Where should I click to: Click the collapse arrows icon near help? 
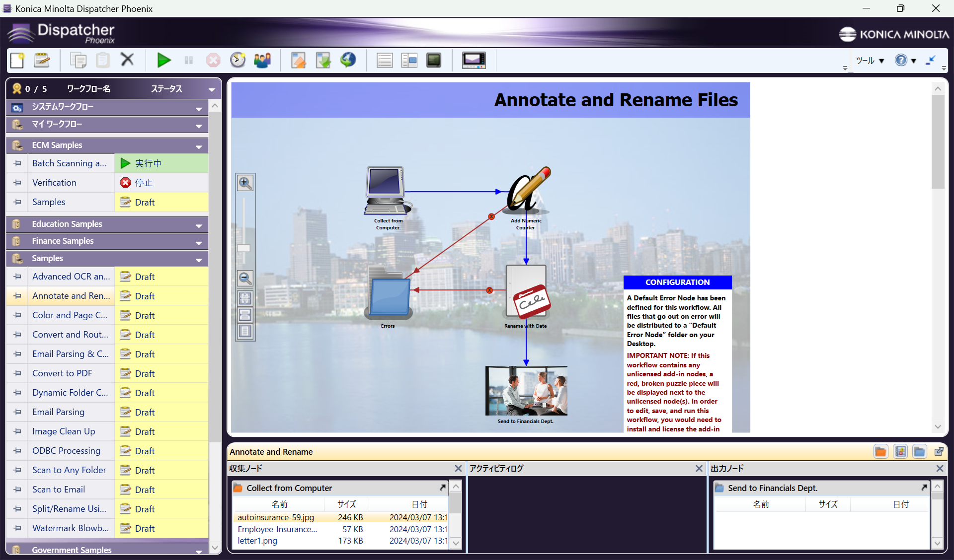click(931, 60)
